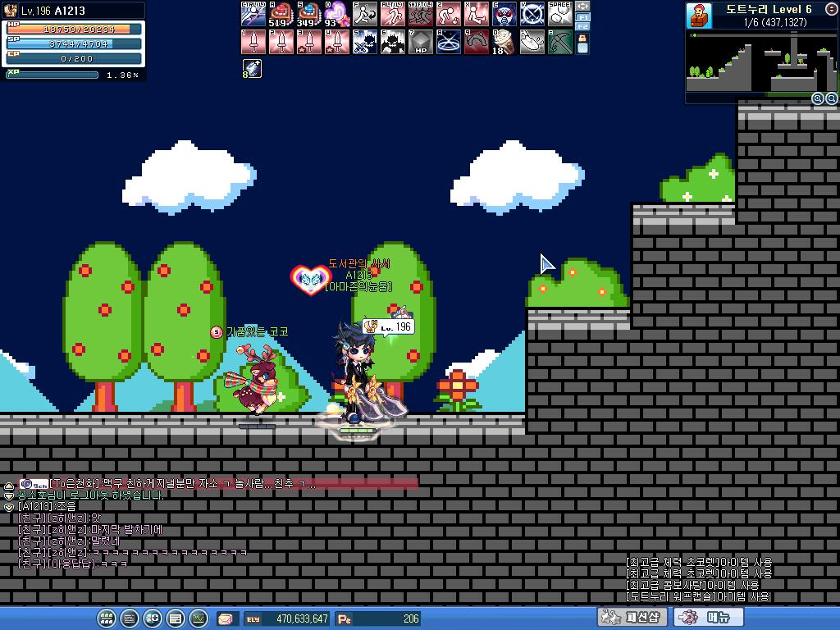Click the minimap terrain view

click(x=761, y=61)
